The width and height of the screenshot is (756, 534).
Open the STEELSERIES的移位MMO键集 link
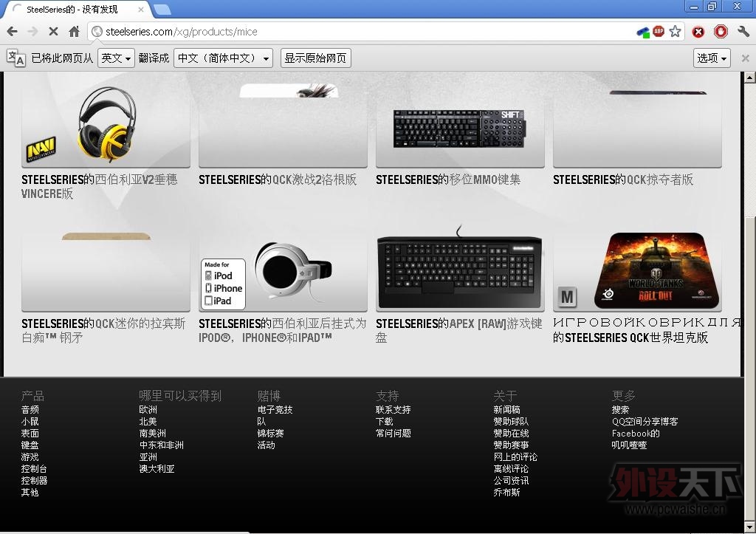tap(448, 180)
